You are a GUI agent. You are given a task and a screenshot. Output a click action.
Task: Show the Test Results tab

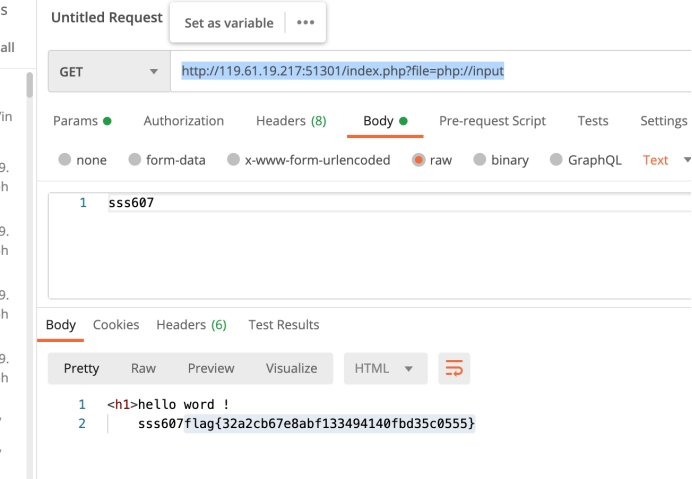[284, 325]
